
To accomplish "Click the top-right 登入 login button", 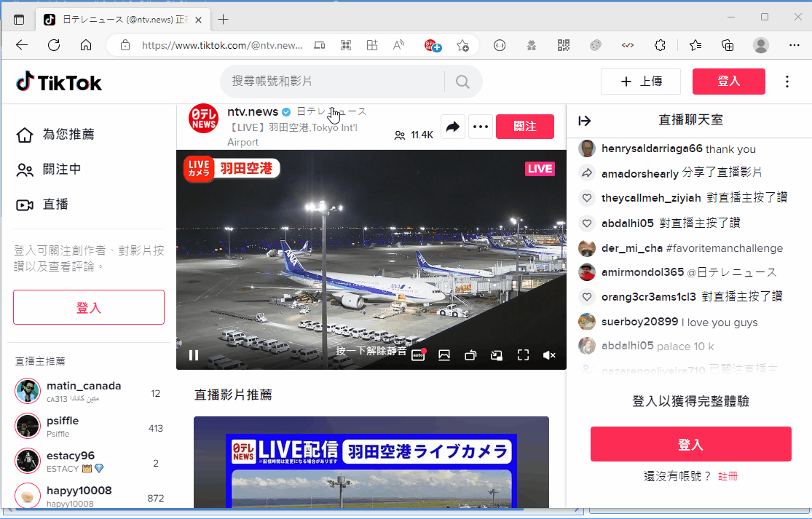I will coord(729,82).
